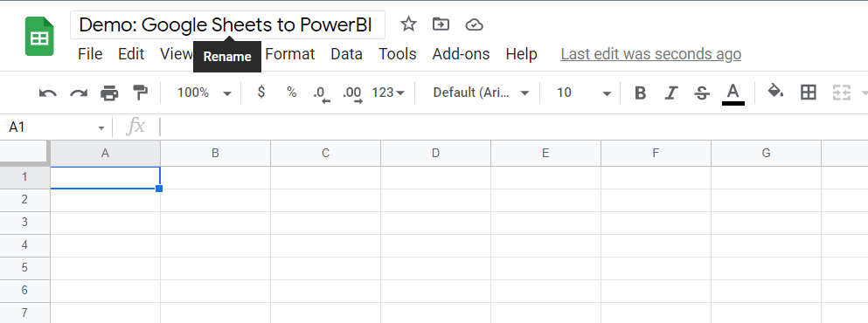Select row 6 header
Viewport: 868px width, 323px height.
pyautogui.click(x=24, y=291)
